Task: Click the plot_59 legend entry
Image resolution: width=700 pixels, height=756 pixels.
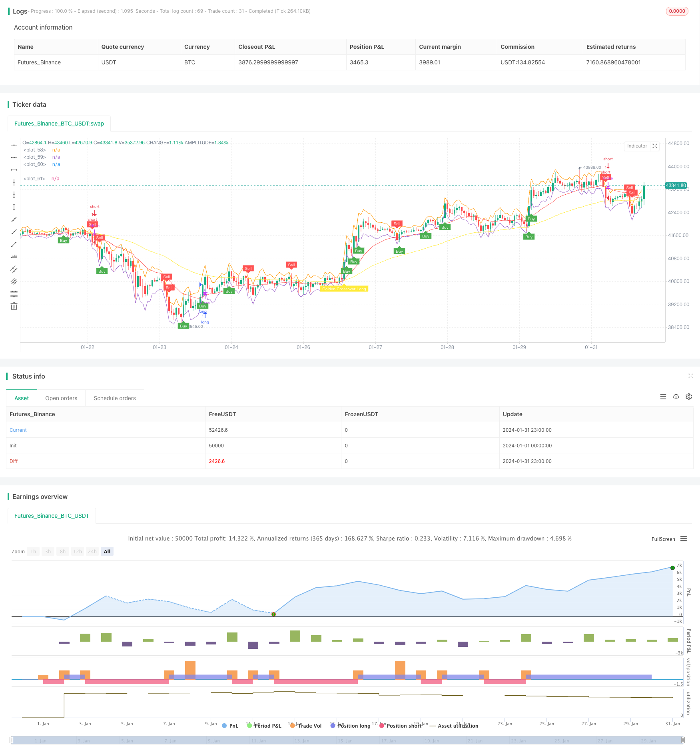Action: (42, 157)
